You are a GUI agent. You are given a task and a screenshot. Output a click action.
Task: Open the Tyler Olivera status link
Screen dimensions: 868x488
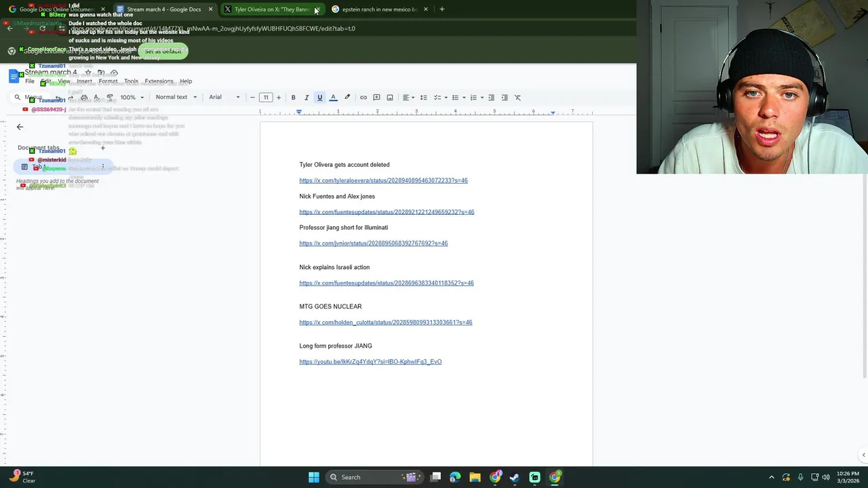(383, 180)
